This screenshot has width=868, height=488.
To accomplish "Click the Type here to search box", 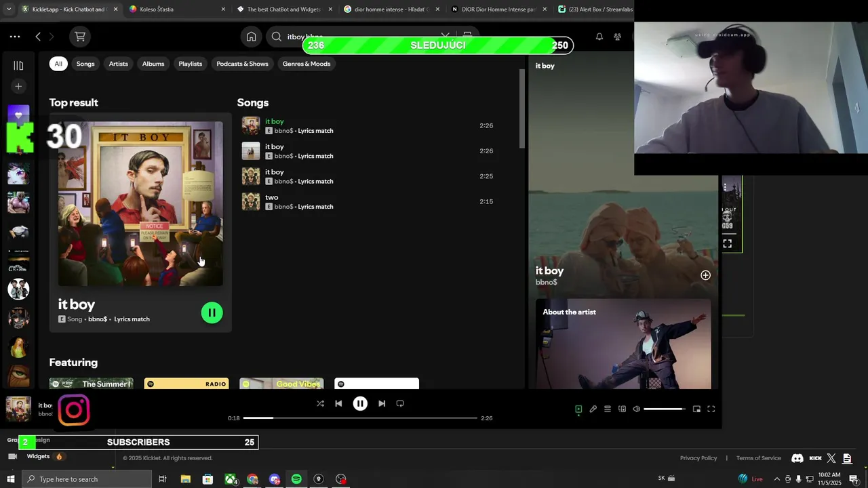I will [x=86, y=479].
